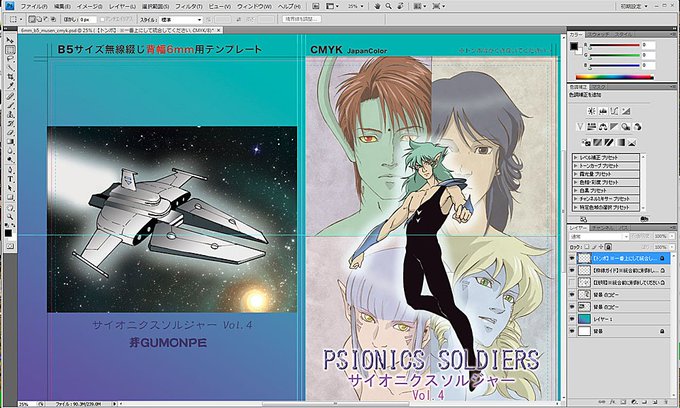The height and width of the screenshot is (408, 680).
Task: Select the Clone Stamp tool
Action: point(10,114)
